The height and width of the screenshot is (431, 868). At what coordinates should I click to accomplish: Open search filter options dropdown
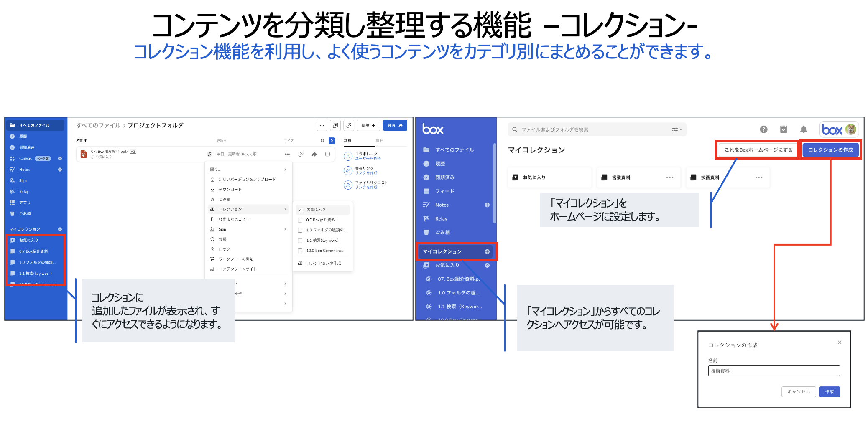677,129
